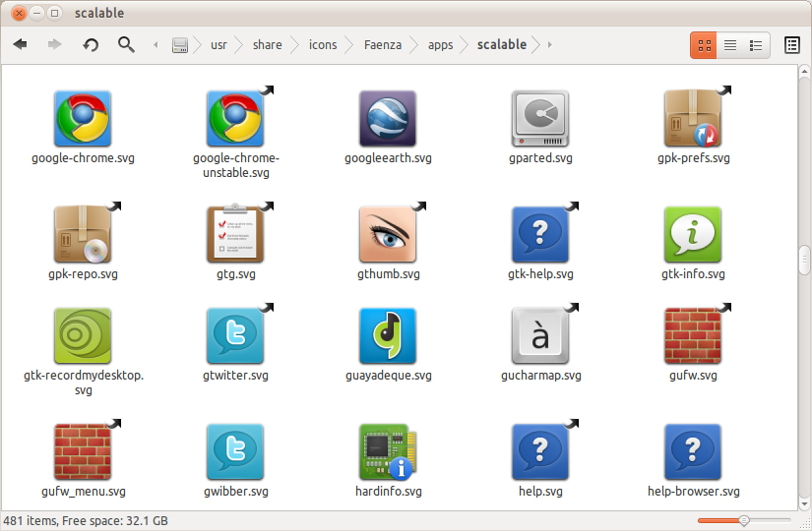Switch to compact view mode
812x531 pixels.
756,45
